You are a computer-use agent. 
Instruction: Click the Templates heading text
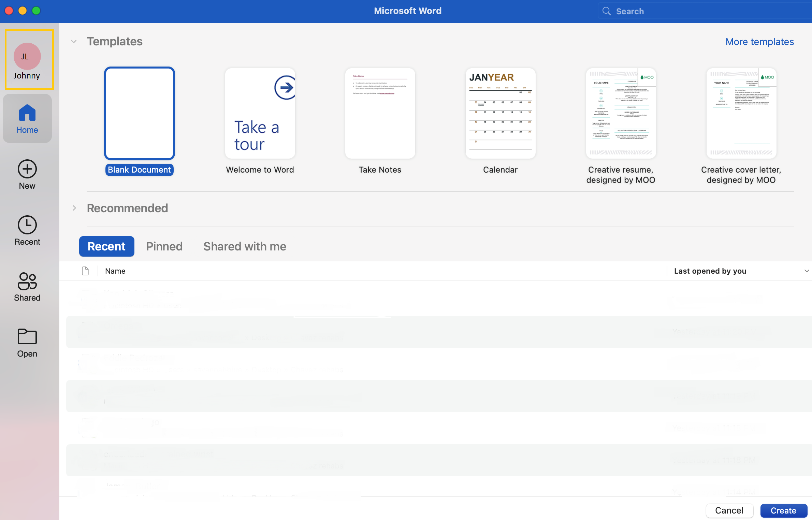pos(115,42)
